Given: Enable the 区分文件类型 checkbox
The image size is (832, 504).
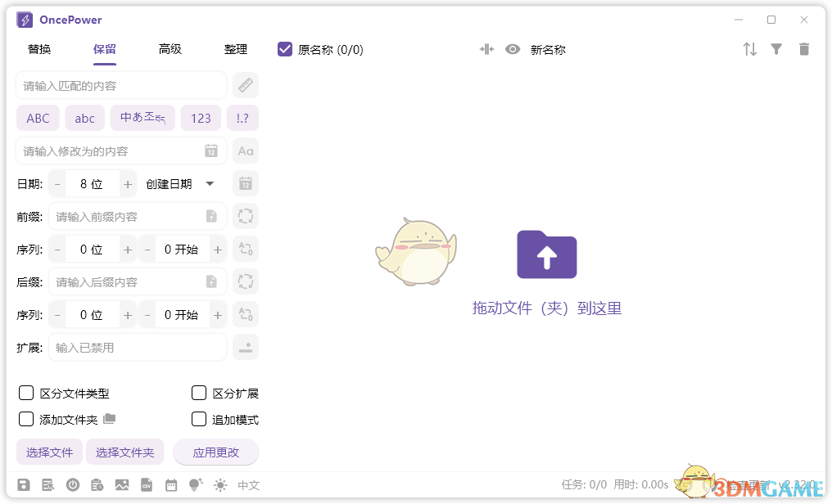Looking at the screenshot, I should click(25, 393).
